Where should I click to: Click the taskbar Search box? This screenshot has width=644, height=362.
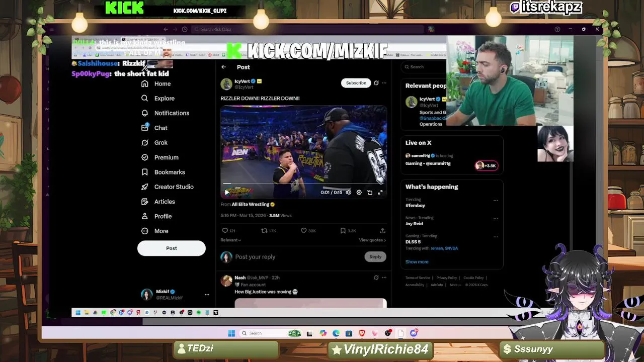click(x=271, y=333)
